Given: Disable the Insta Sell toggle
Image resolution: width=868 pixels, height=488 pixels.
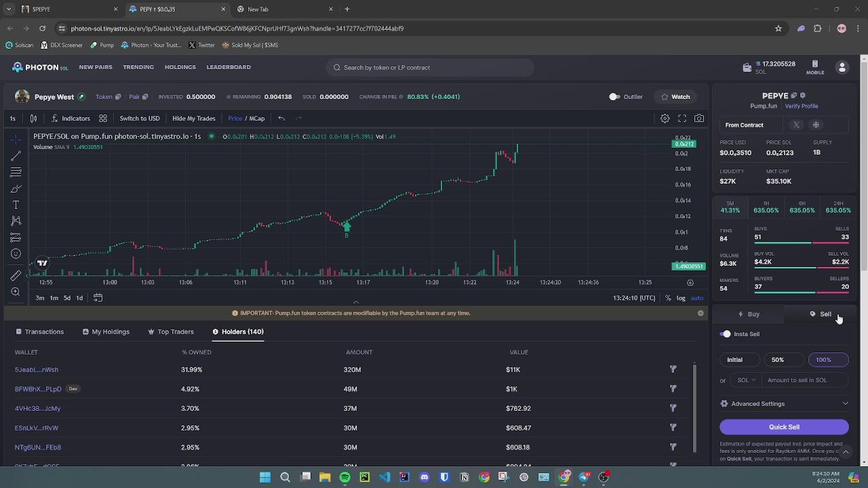Looking at the screenshot, I should click(x=726, y=334).
